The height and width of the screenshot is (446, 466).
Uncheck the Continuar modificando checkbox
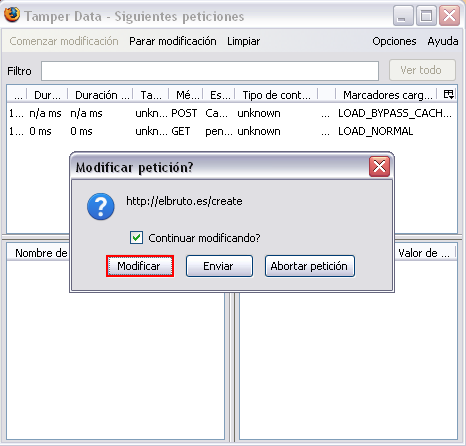click(136, 238)
